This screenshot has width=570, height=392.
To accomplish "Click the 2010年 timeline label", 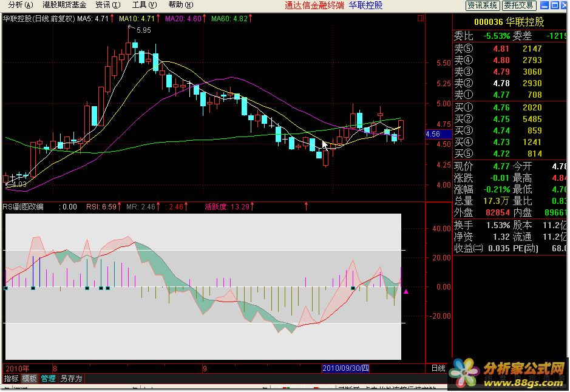I will (x=18, y=368).
